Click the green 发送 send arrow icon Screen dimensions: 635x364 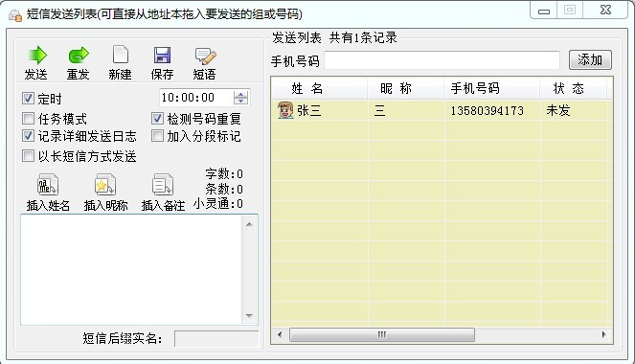pyautogui.click(x=37, y=56)
